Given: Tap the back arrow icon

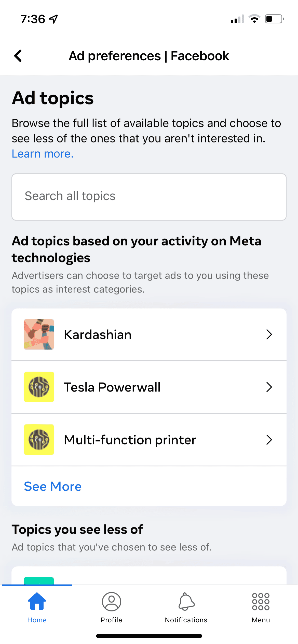Looking at the screenshot, I should point(18,56).
